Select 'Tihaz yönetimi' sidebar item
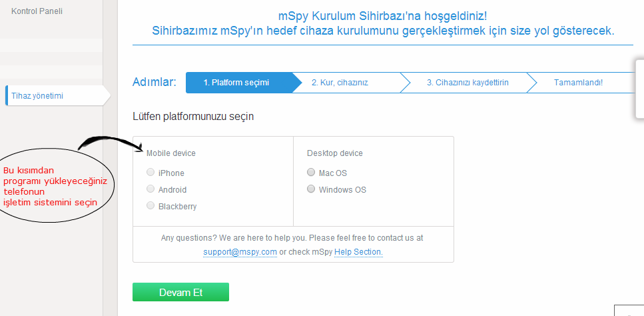Viewport: 644px width, 316px height. tap(37, 96)
